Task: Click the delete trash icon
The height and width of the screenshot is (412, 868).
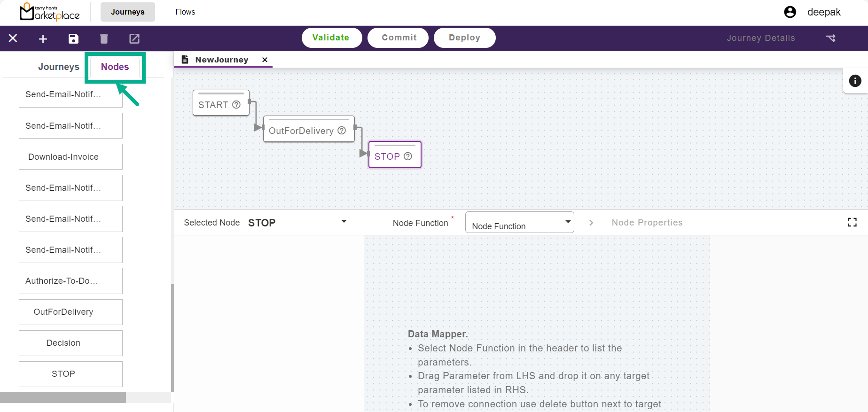Action: [x=104, y=39]
